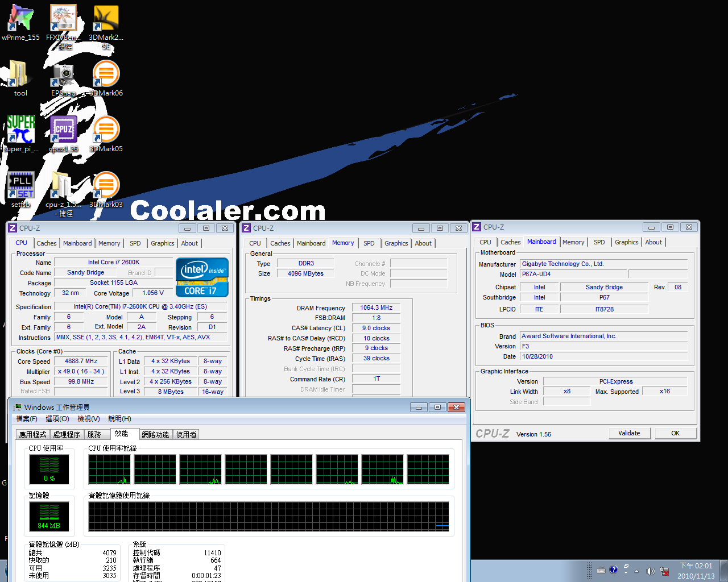The width and height of the screenshot is (728, 582).
Task: Click mainboard Model field P67A-UD4
Action: (x=573, y=274)
